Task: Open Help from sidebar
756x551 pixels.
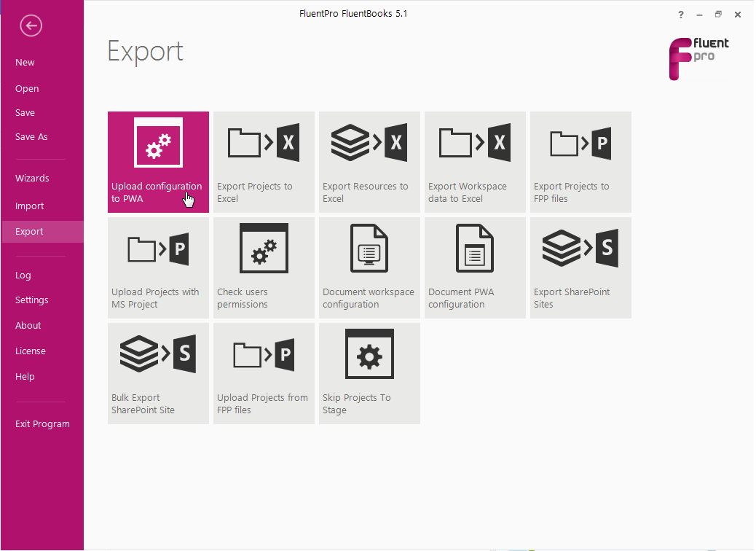Action: pyautogui.click(x=25, y=376)
